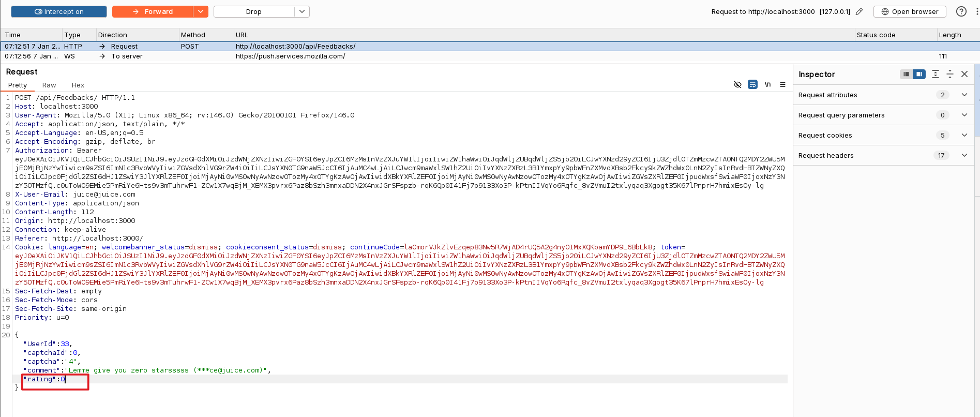Toggle Intercept on button off

pos(59,11)
